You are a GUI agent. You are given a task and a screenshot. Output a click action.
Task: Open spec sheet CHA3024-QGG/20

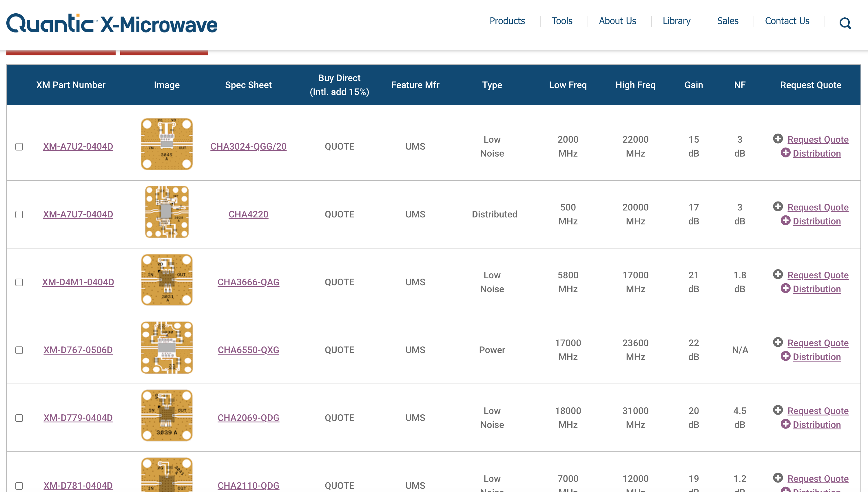tap(249, 146)
